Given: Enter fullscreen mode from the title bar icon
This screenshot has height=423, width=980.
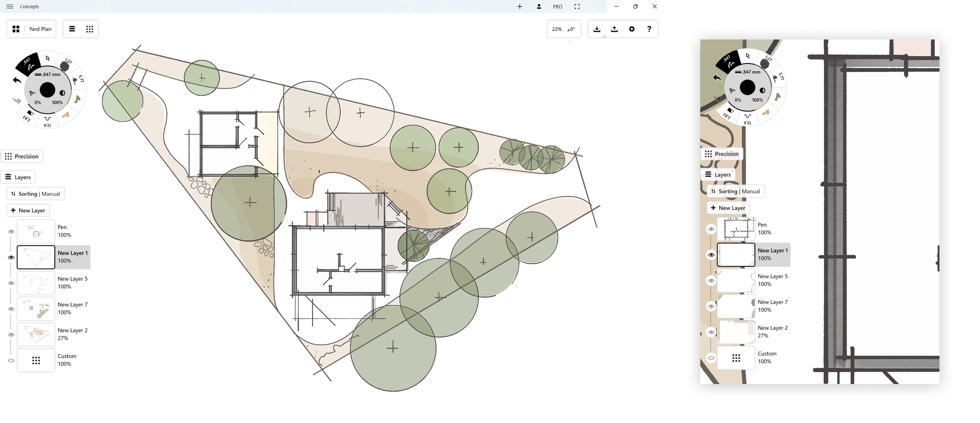Looking at the screenshot, I should click(x=577, y=6).
